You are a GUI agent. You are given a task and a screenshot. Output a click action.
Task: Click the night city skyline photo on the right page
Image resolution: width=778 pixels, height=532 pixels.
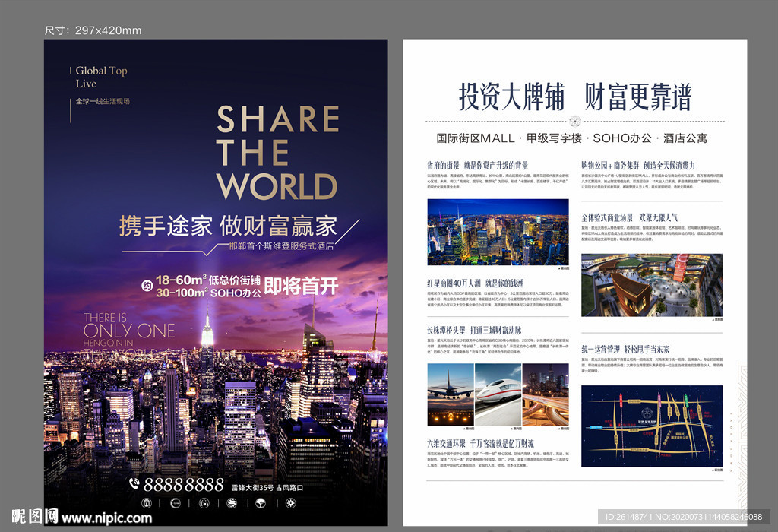498,233
